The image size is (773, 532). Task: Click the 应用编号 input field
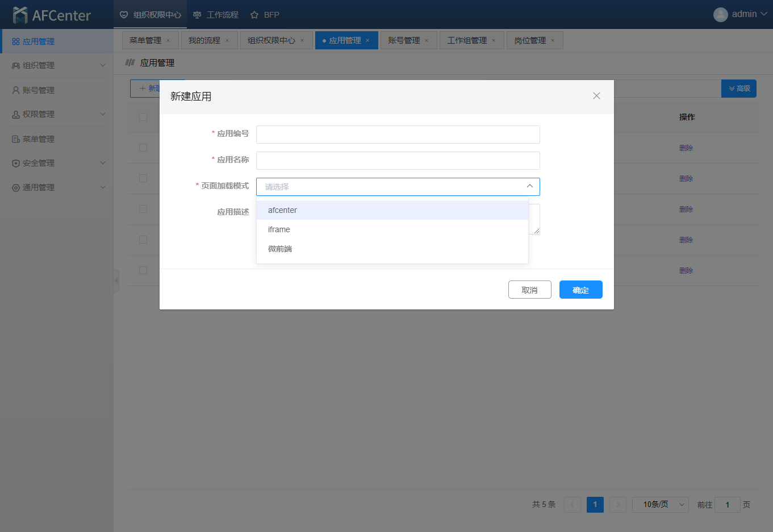click(398, 135)
